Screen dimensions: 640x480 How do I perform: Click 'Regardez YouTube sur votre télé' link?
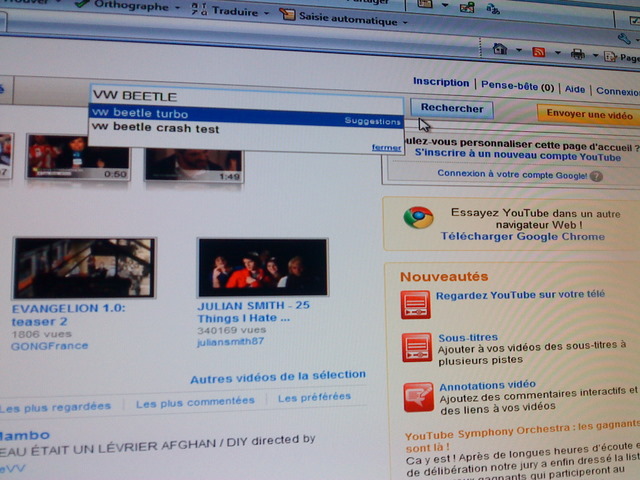click(x=520, y=295)
